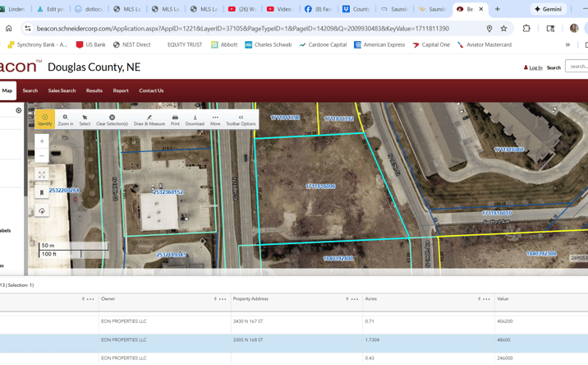
Task: Click Clear Selection(s) tool
Action: click(x=112, y=120)
